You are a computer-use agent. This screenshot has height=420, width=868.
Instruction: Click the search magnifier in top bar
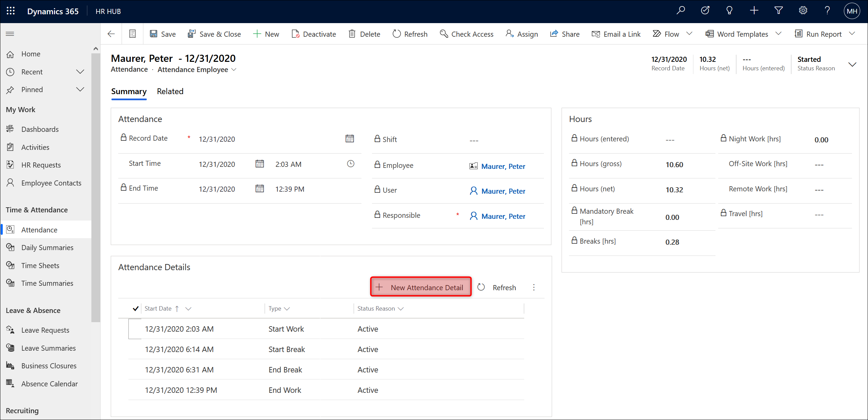click(680, 11)
